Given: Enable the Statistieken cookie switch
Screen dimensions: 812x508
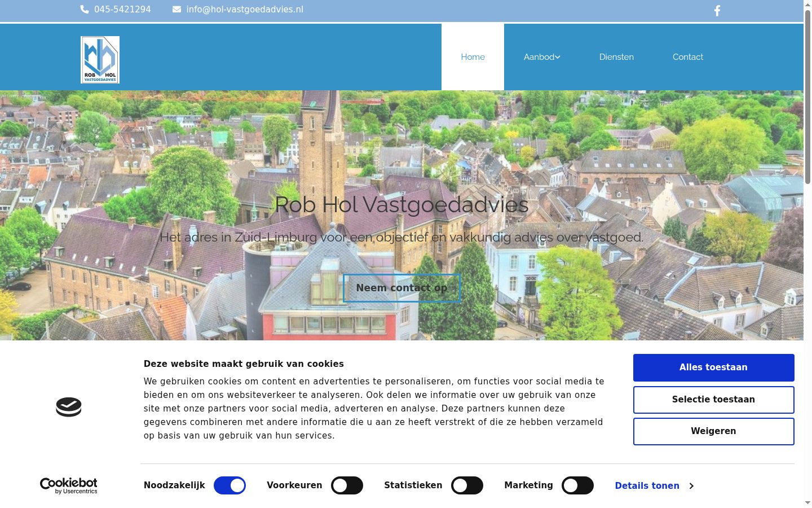Looking at the screenshot, I should click(x=467, y=485).
